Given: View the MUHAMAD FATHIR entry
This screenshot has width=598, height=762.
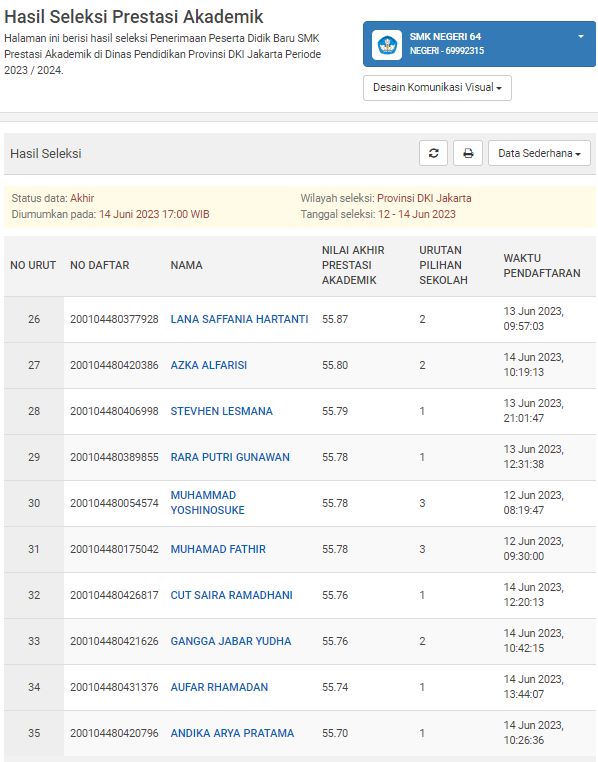Looking at the screenshot, I should click(218, 549).
